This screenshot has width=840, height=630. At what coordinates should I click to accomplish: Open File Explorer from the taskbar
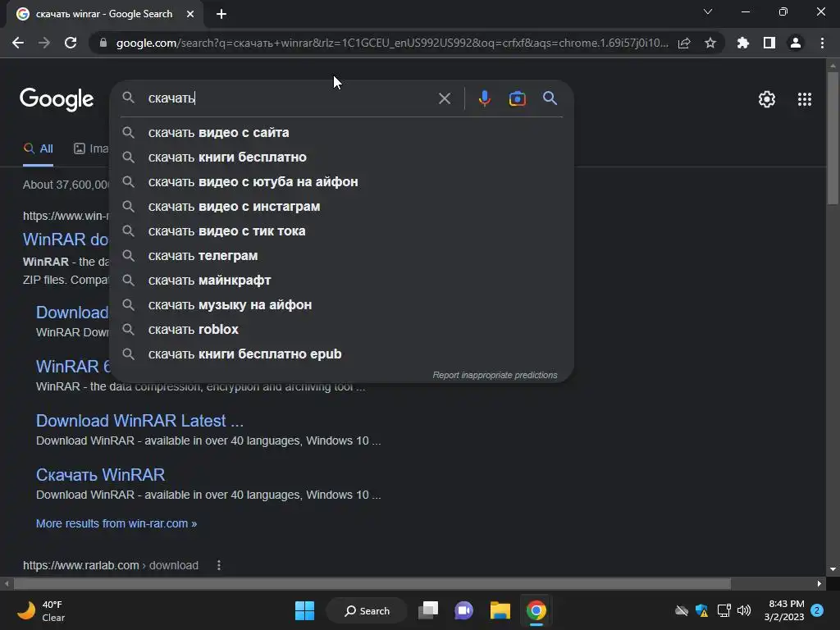500,610
